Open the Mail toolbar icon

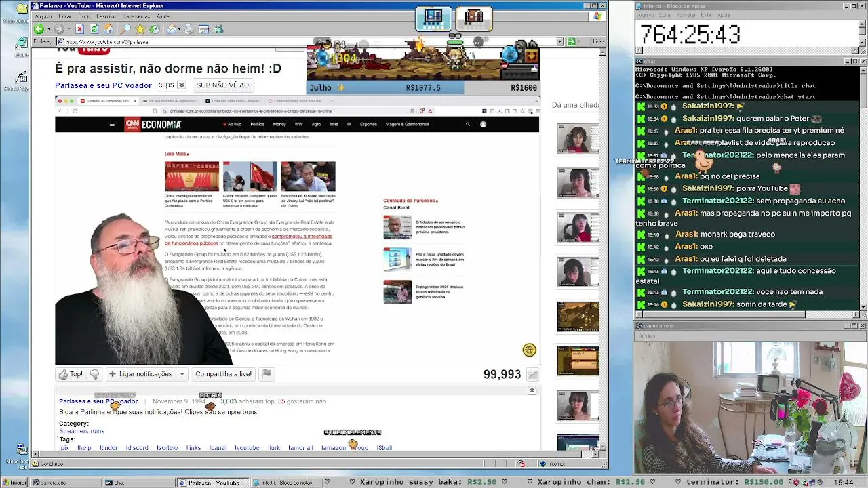pyautogui.click(x=172, y=29)
